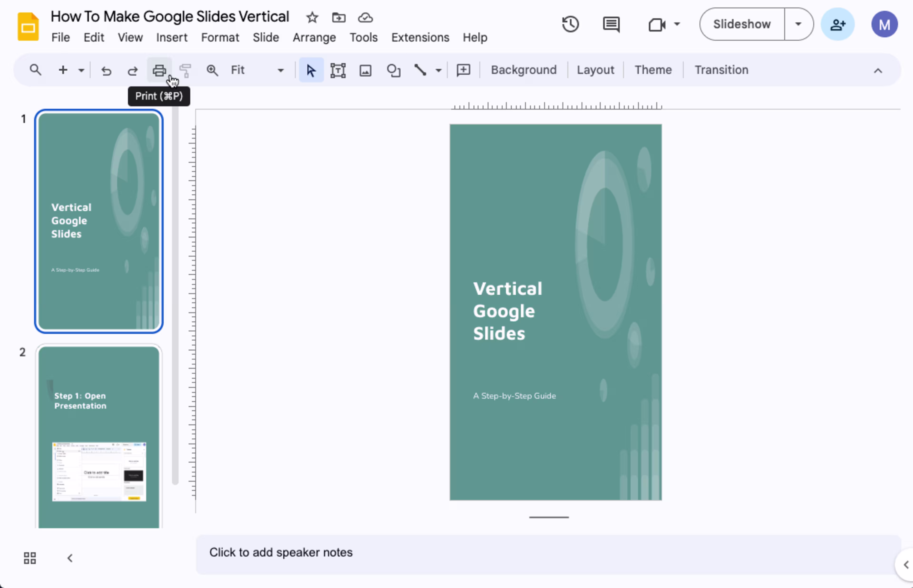
Task: Open the camera options dropdown arrow
Action: tap(677, 24)
